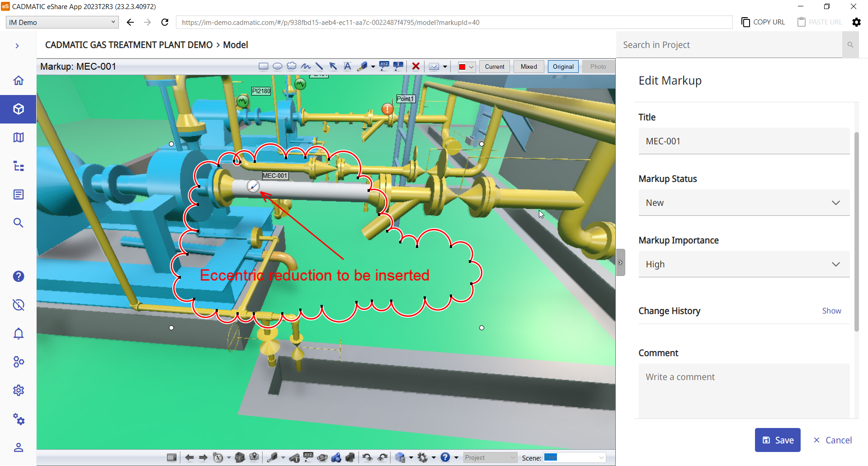Screen dimensions: 868x466
Task: Open notifications bell in the sidebar
Action: 18,334
